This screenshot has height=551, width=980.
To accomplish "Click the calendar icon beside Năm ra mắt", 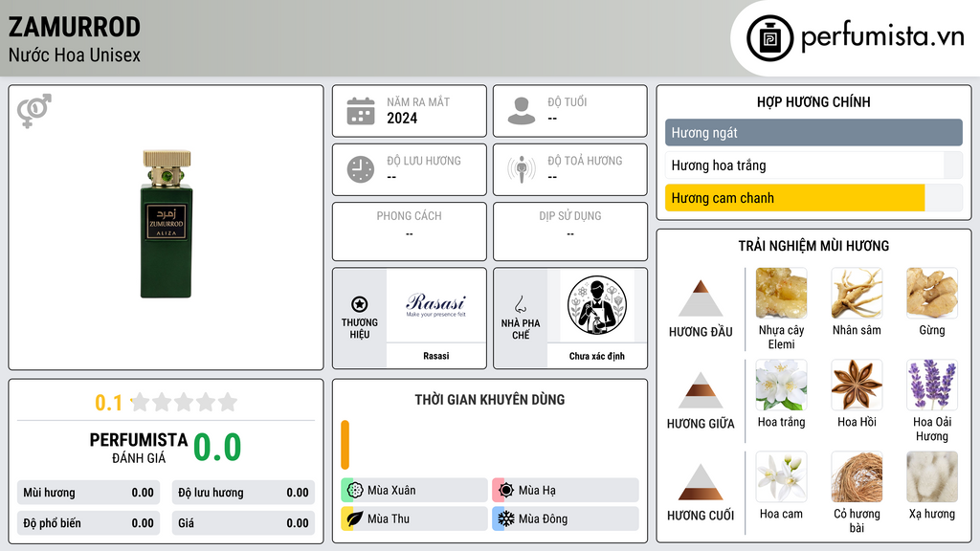I will (361, 111).
